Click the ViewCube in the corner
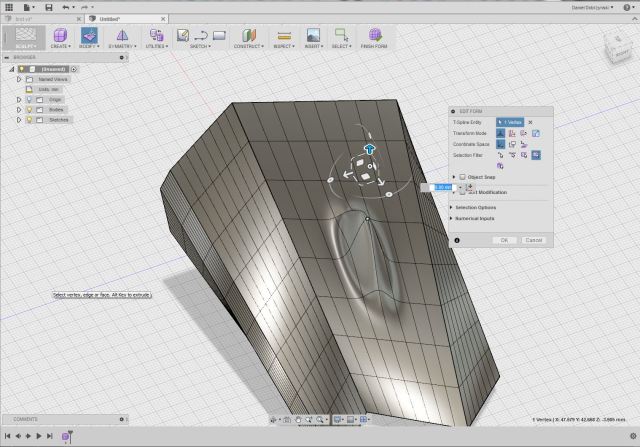 coord(618,47)
